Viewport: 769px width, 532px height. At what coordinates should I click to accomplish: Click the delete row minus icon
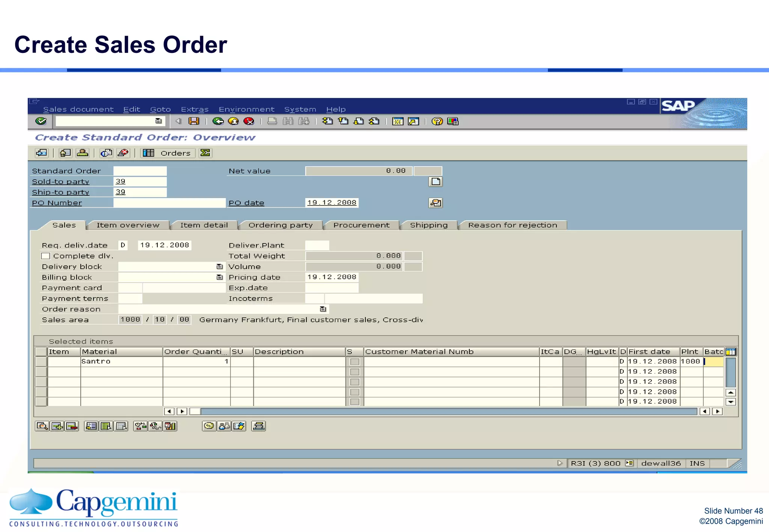[72, 426]
